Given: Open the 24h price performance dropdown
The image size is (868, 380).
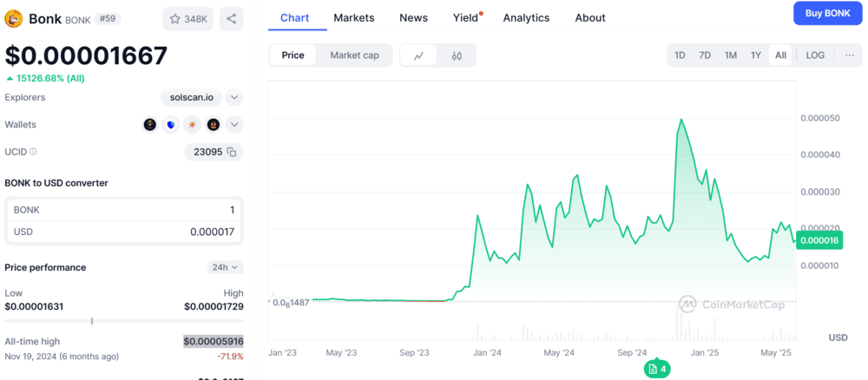Looking at the screenshot, I should (226, 267).
